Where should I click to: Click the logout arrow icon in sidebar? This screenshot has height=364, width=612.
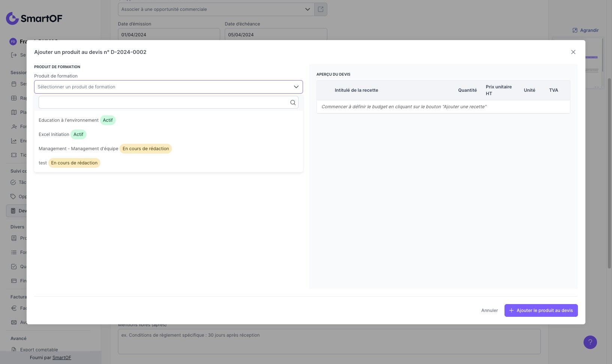coord(14,55)
